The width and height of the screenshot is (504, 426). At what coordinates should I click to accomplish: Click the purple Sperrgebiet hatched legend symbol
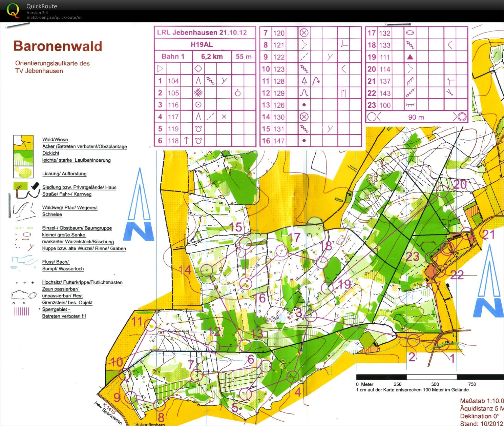click(x=22, y=311)
